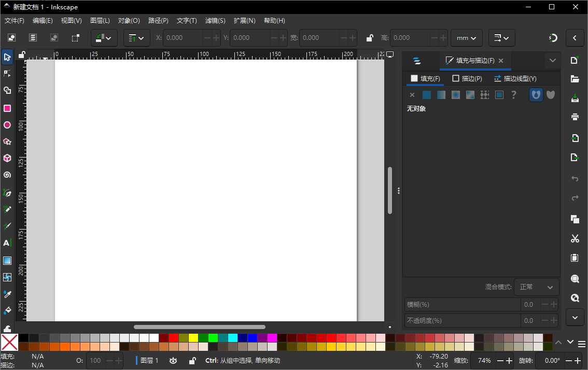The image size is (588, 370).
Task: Click the Duplicate copy icon
Action: pyautogui.click(x=575, y=219)
